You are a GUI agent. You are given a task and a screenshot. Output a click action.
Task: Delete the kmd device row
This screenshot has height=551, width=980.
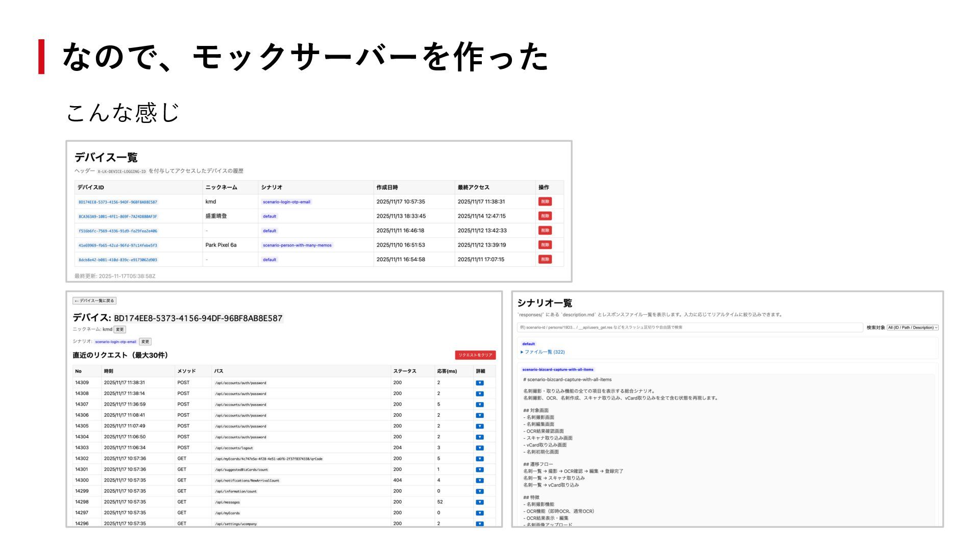click(x=545, y=202)
